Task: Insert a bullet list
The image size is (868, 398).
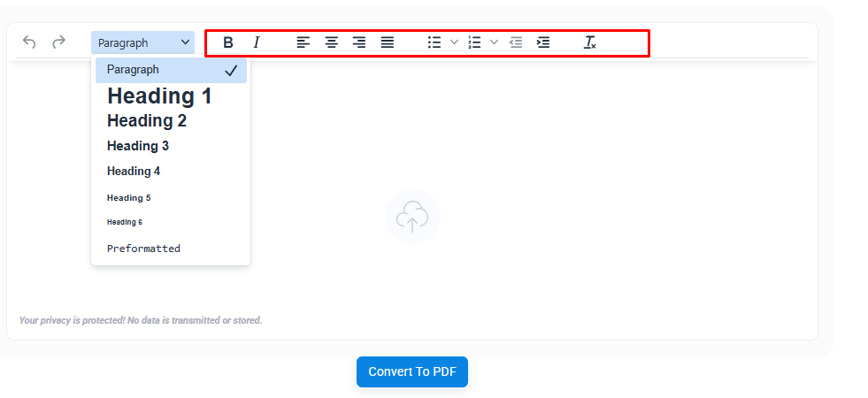Action: 434,42
